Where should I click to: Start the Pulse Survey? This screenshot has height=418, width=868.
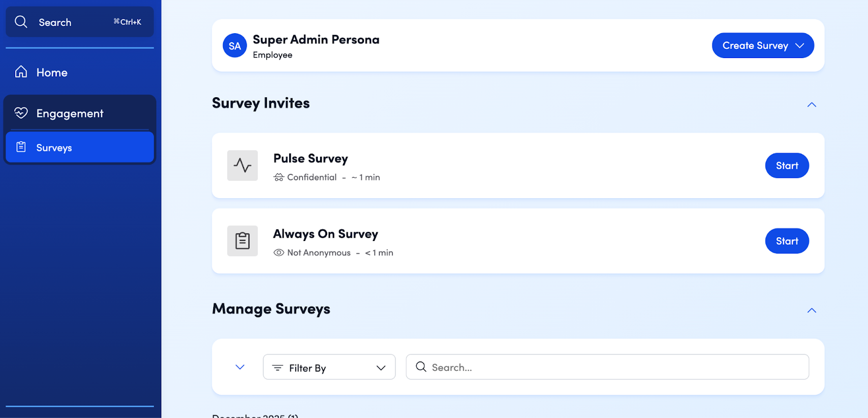click(x=787, y=166)
